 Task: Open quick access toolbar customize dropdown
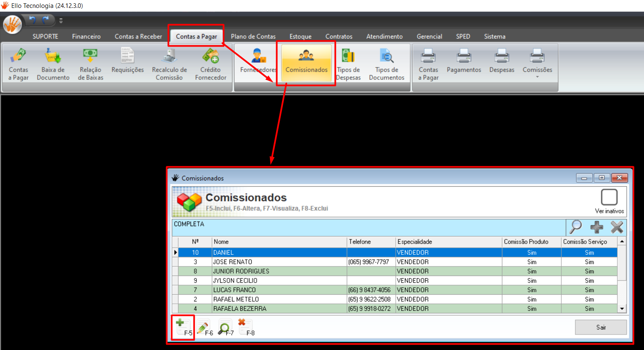[61, 20]
